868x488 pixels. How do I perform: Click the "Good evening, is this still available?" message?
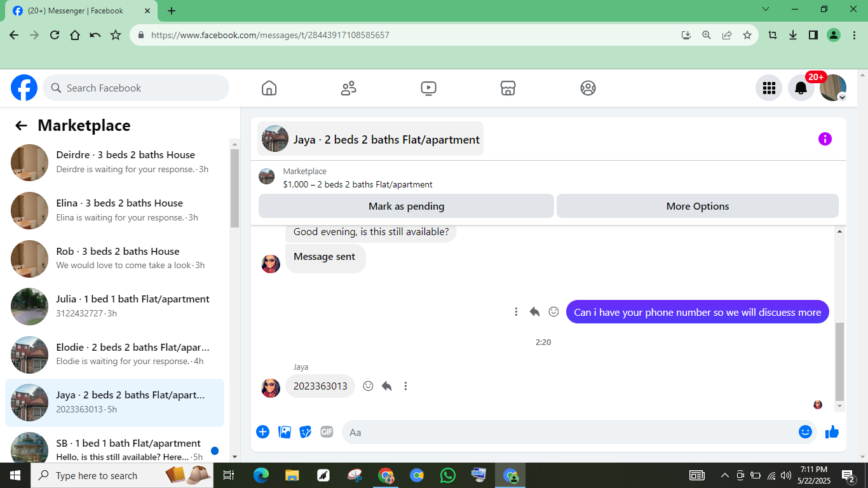[371, 232]
